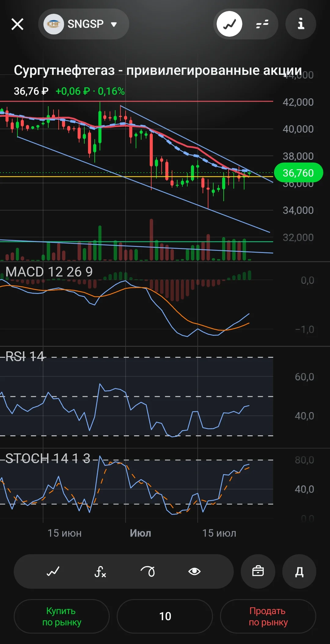Tap Продать по рынку button
The width and height of the screenshot is (330, 644).
pyautogui.click(x=268, y=616)
